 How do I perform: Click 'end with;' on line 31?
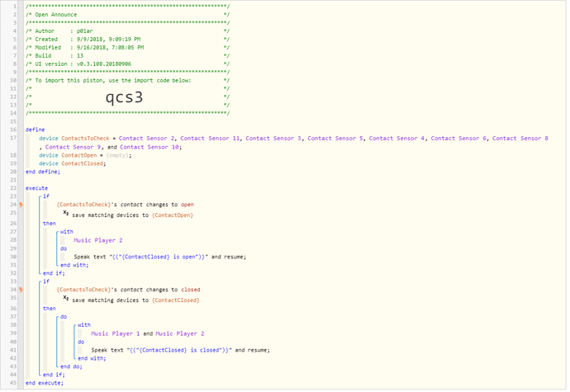(74, 265)
